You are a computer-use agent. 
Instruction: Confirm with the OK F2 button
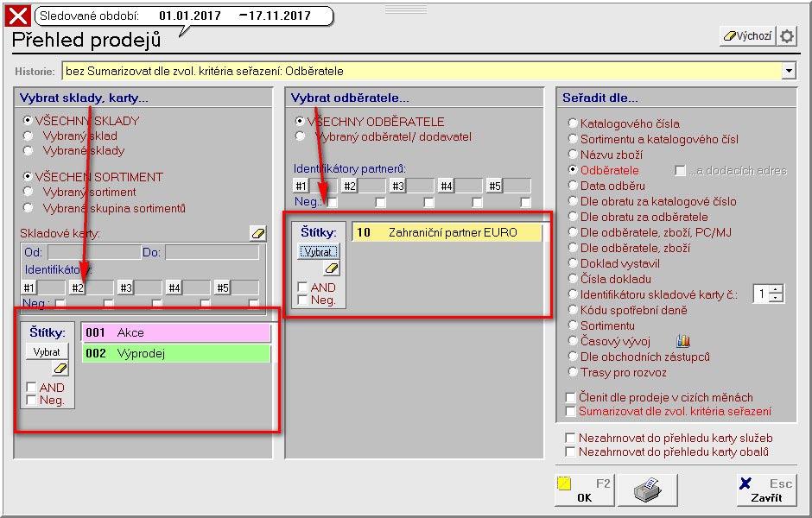coord(584,490)
